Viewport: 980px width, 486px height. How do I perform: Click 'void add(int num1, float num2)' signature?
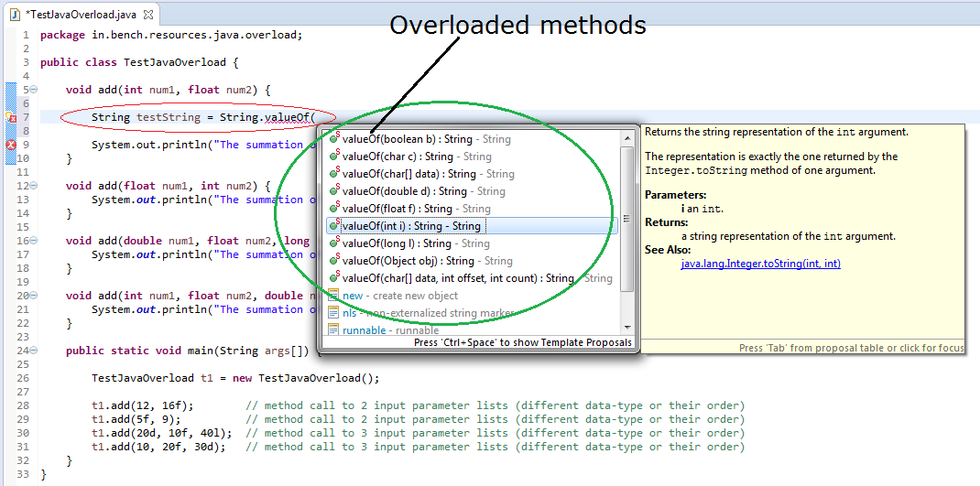(x=169, y=90)
